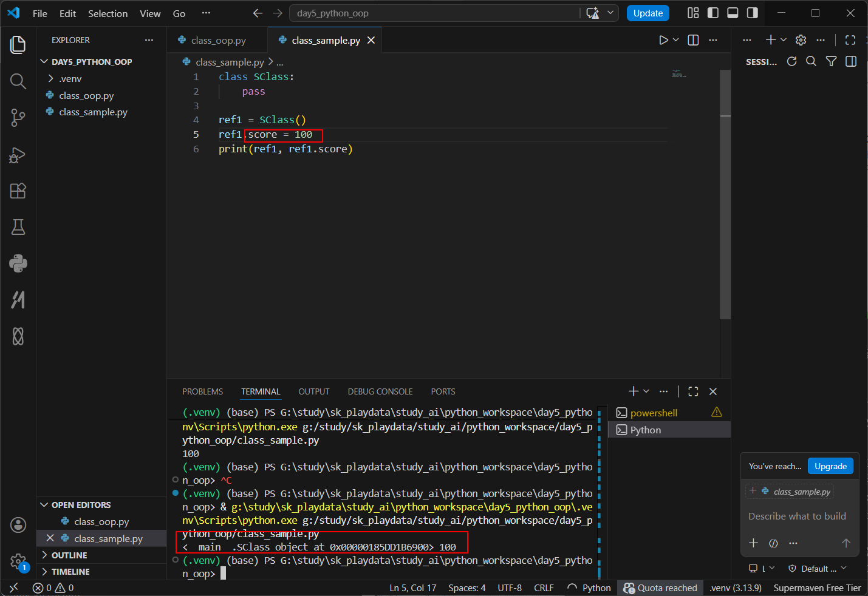Open the Go menu
This screenshot has height=596, width=868.
179,13
